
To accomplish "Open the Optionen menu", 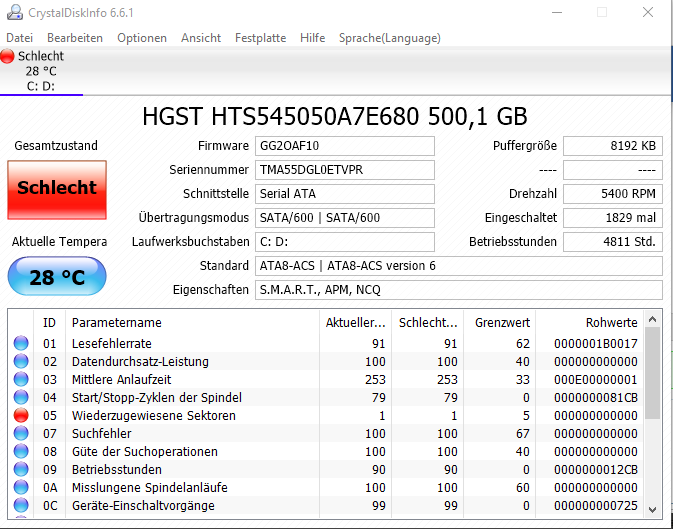I will [x=142, y=38].
